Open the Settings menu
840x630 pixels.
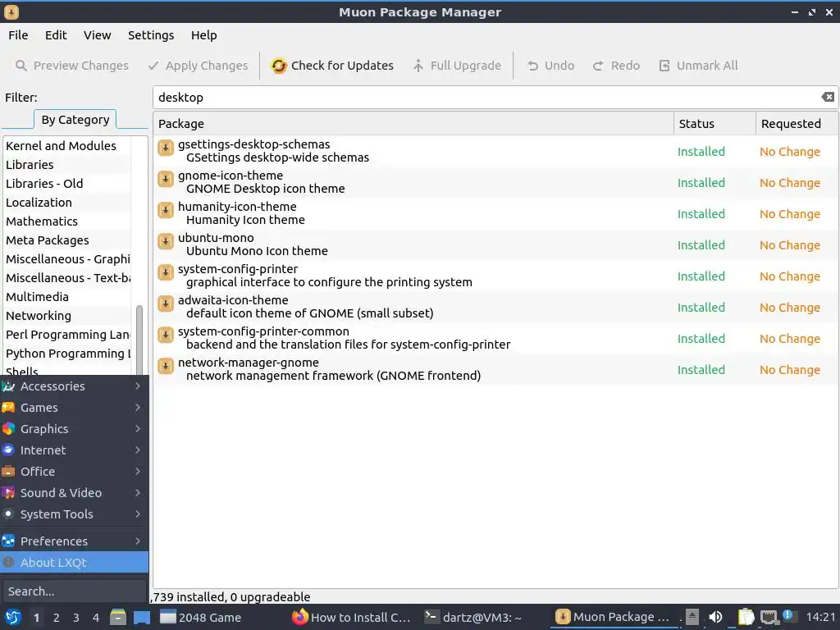click(x=151, y=35)
